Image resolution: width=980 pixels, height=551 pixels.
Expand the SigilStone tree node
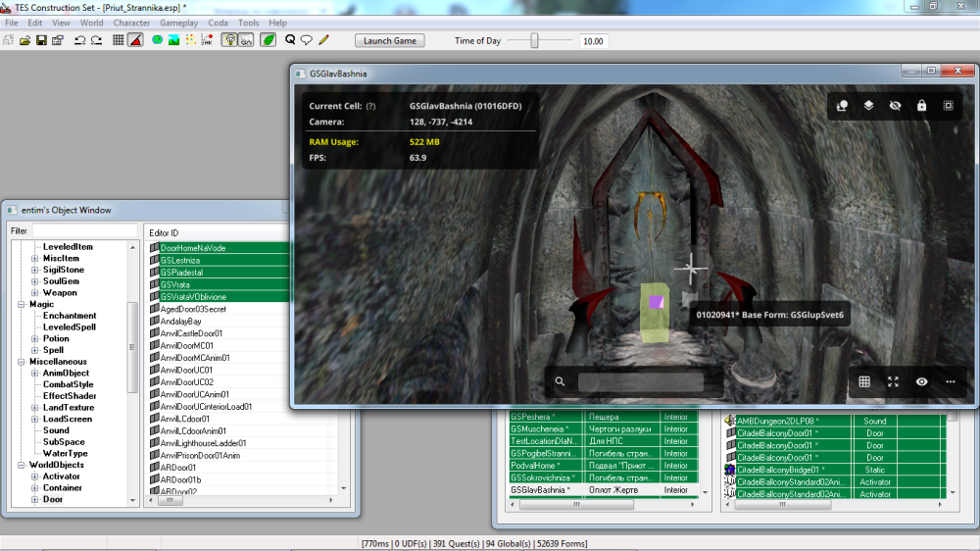35,271
